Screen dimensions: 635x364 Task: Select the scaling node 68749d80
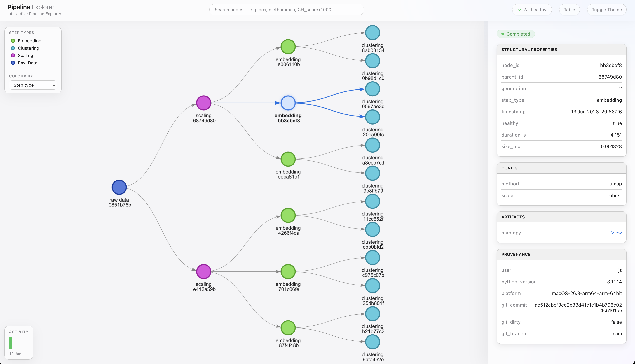203,103
